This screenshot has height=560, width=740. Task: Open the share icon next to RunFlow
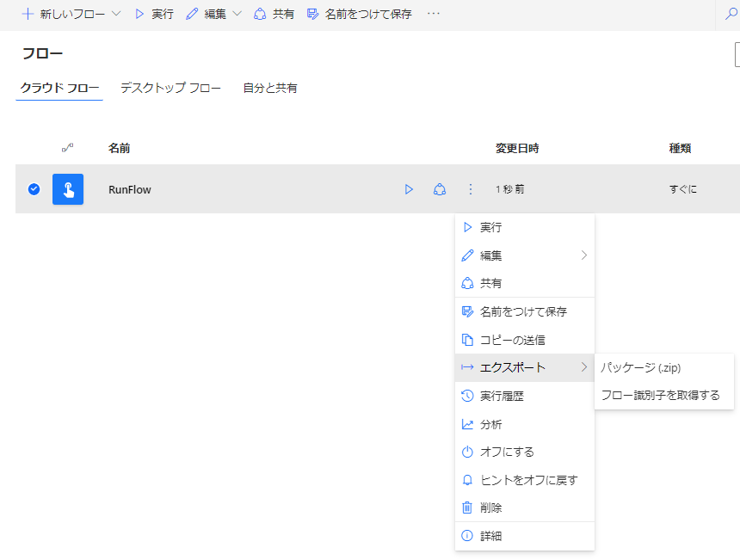pyautogui.click(x=440, y=189)
